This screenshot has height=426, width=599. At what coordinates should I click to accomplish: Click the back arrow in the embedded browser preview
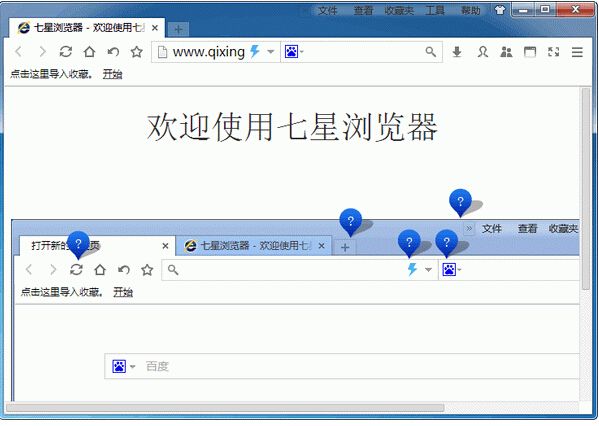[x=29, y=270]
